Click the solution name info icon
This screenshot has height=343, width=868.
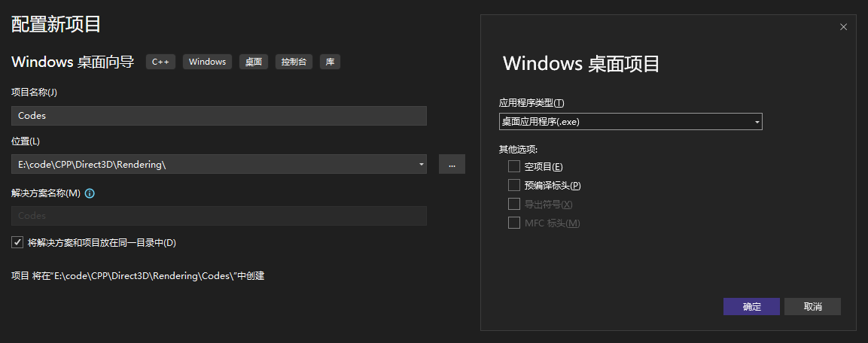90,193
